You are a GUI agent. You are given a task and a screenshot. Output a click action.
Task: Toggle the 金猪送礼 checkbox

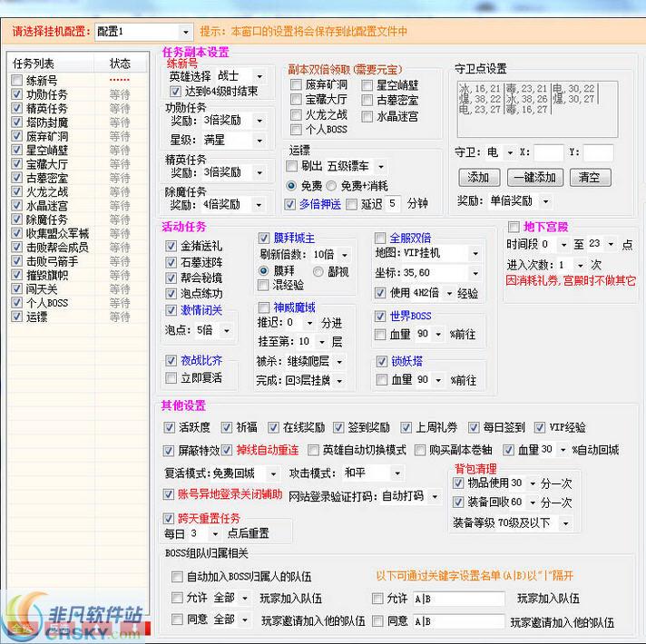171,246
